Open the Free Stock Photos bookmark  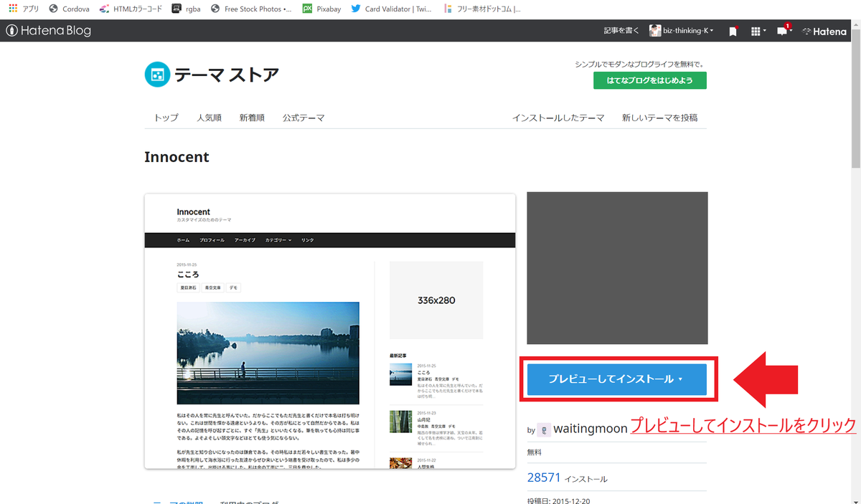[x=251, y=9]
